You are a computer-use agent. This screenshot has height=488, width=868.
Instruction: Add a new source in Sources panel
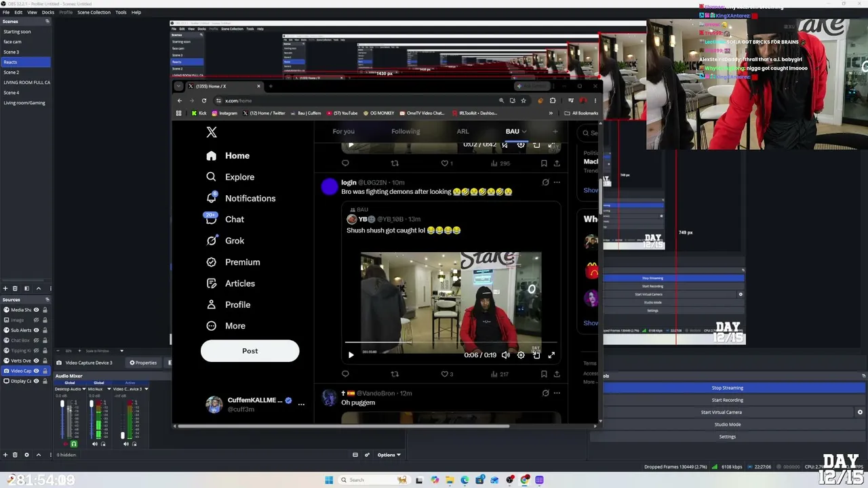5,455
